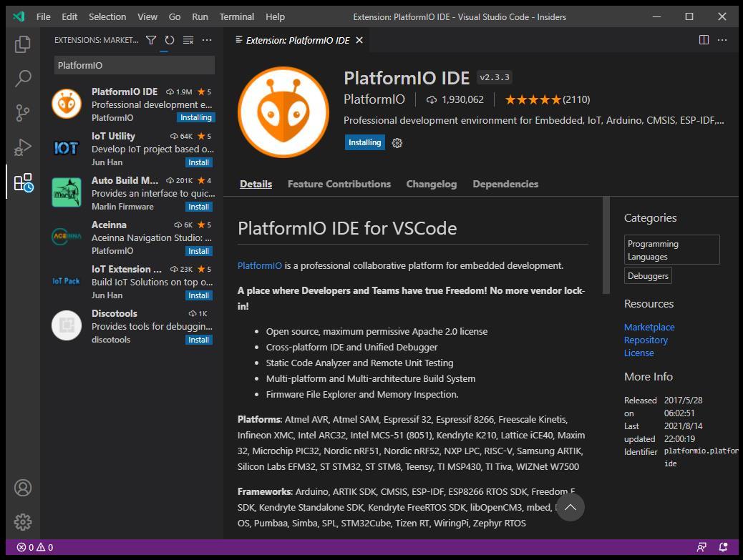
Task: Switch to the Changelog tab
Action: (432, 184)
